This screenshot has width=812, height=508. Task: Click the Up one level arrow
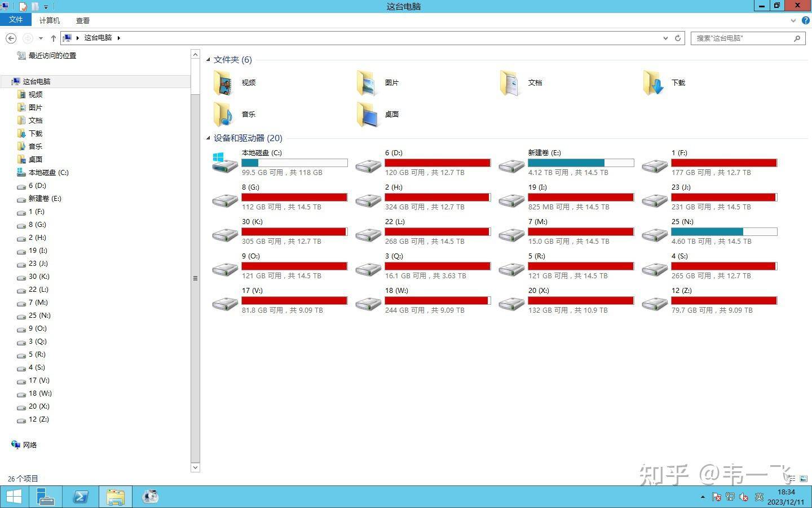point(54,38)
